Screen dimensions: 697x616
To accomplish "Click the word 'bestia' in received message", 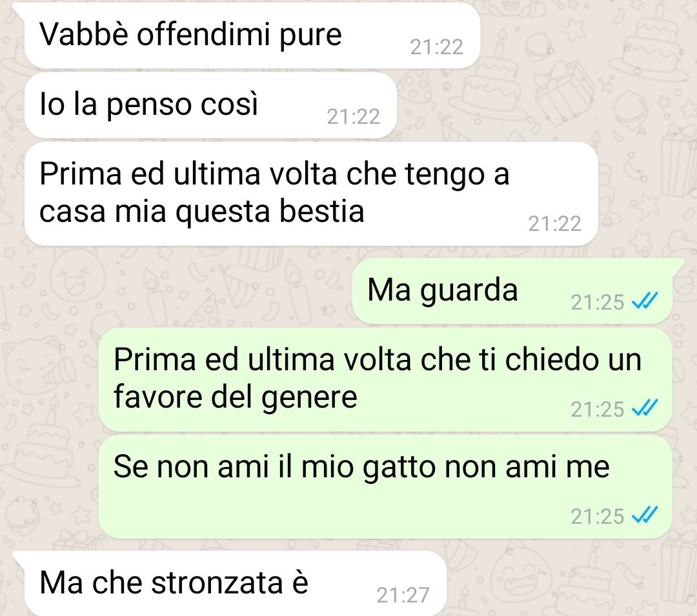I will [x=322, y=211].
